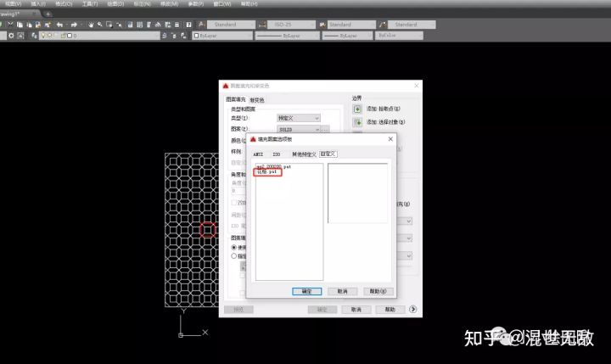Image resolution: width=611 pixels, height=364 pixels.
Task: Select the Zoom Window tool icon
Action: pyautogui.click(x=109, y=25)
